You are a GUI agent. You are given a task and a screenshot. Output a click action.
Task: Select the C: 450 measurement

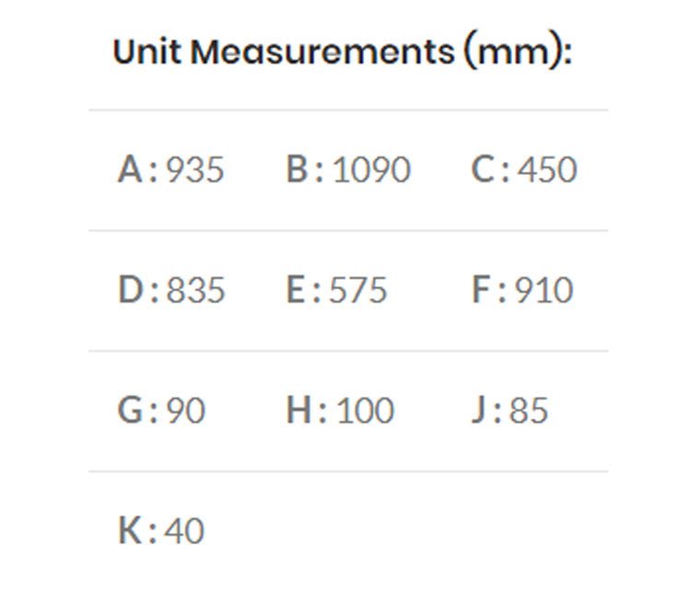(x=524, y=170)
